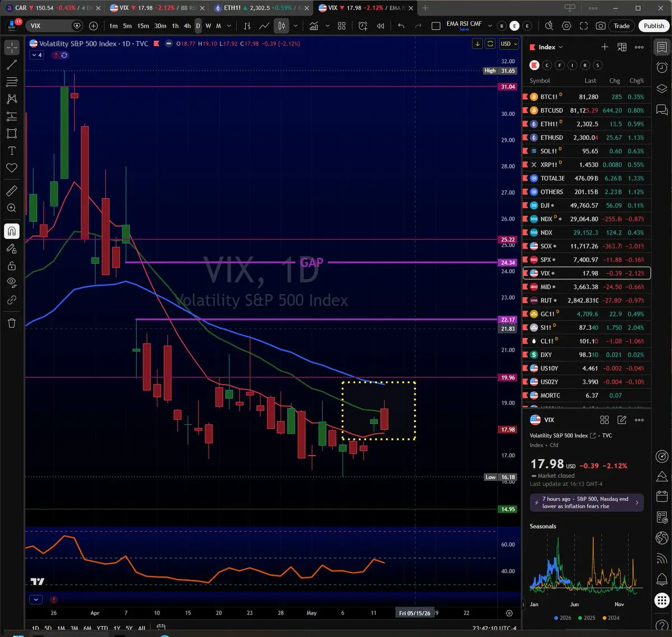672x637 pixels.
Task: Open the layout setup dropdown
Action: click(x=436, y=26)
